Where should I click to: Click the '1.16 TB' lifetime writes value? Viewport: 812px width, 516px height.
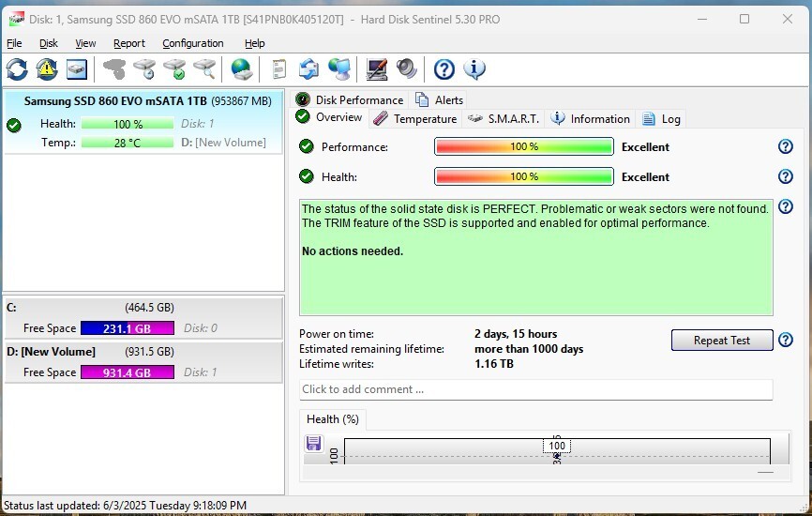point(494,364)
